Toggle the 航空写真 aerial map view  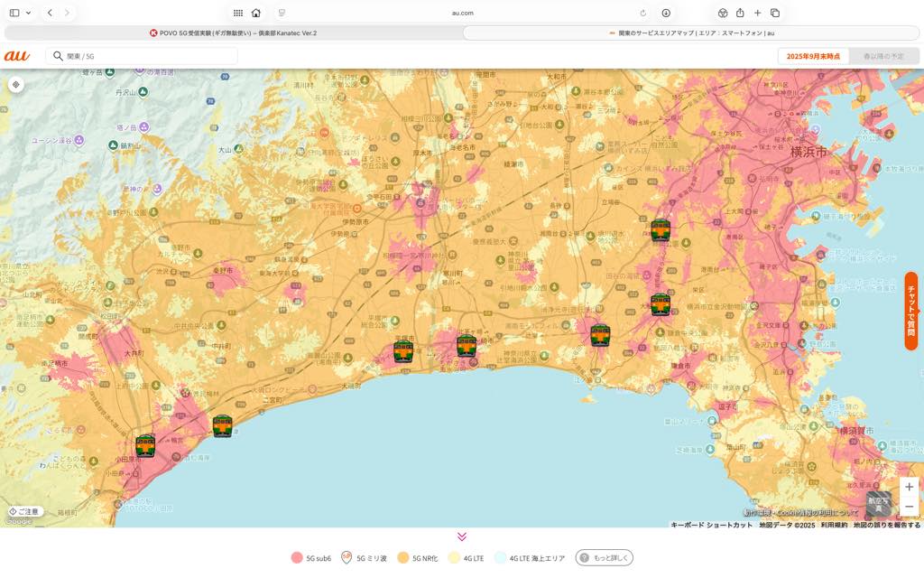click(x=877, y=504)
